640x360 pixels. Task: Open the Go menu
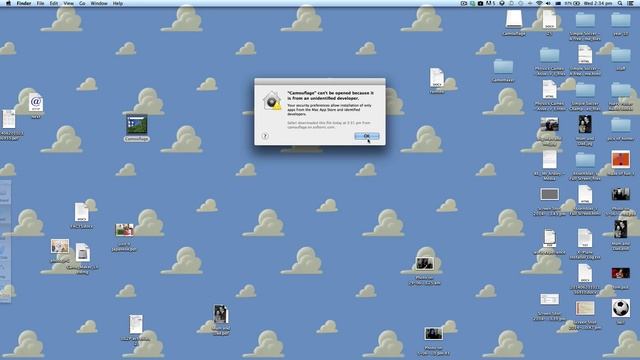click(82, 3)
